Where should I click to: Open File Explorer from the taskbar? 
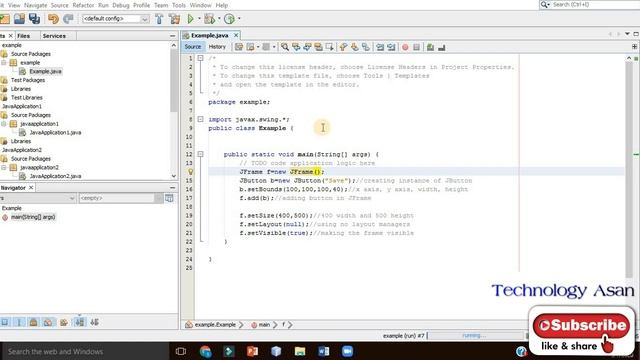tap(300, 351)
